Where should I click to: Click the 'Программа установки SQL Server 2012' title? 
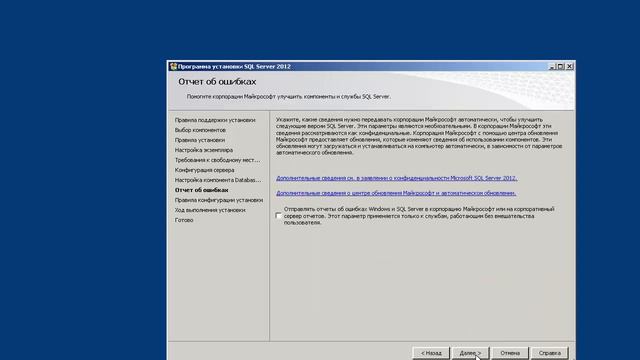point(234,67)
